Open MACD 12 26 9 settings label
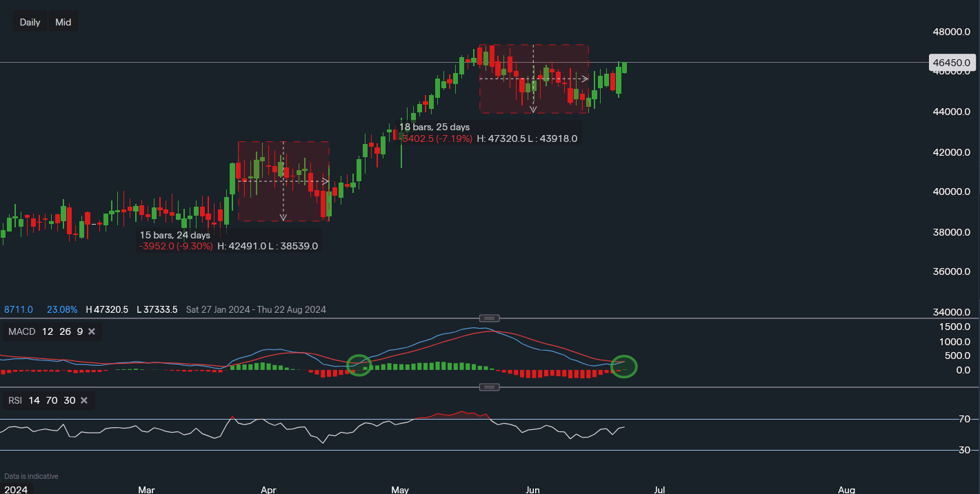 coord(46,332)
